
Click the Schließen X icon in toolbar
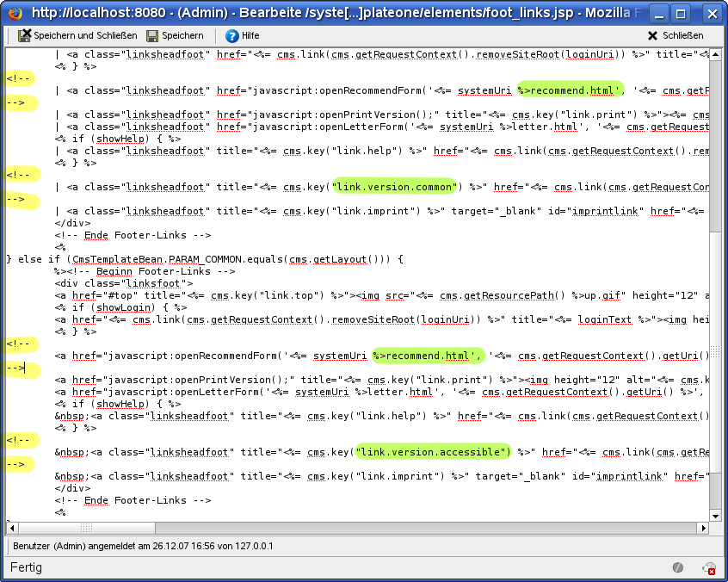coord(652,36)
